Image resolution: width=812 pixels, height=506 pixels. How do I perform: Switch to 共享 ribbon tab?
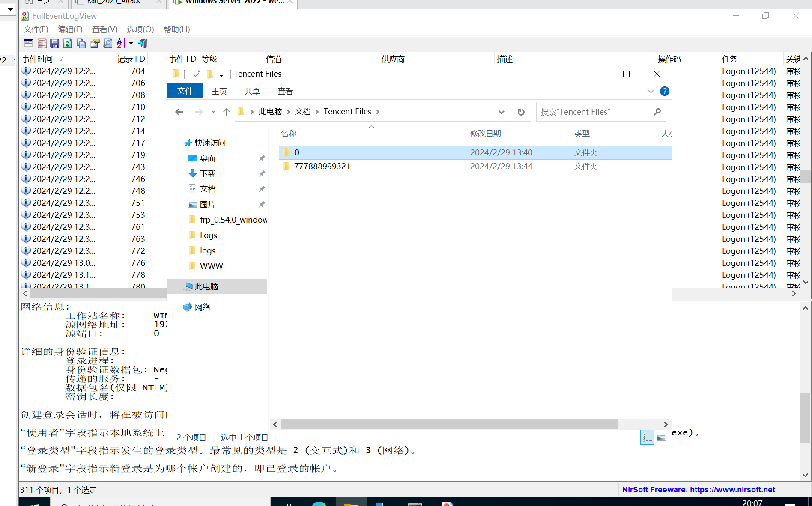pos(252,91)
